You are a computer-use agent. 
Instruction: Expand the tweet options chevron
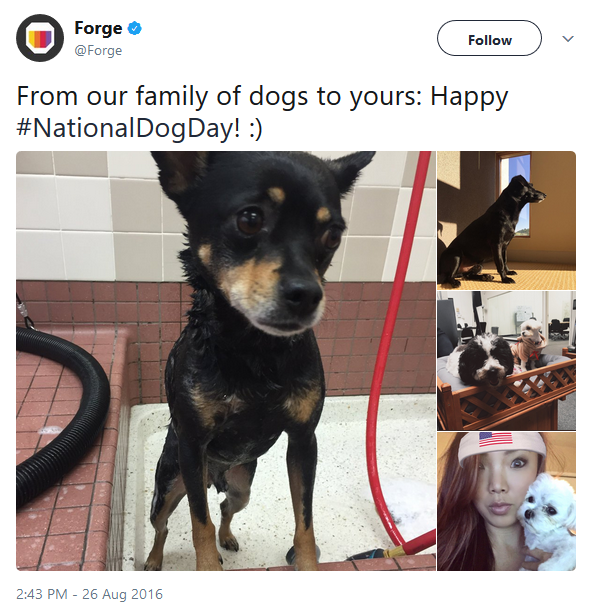pyautogui.click(x=568, y=38)
